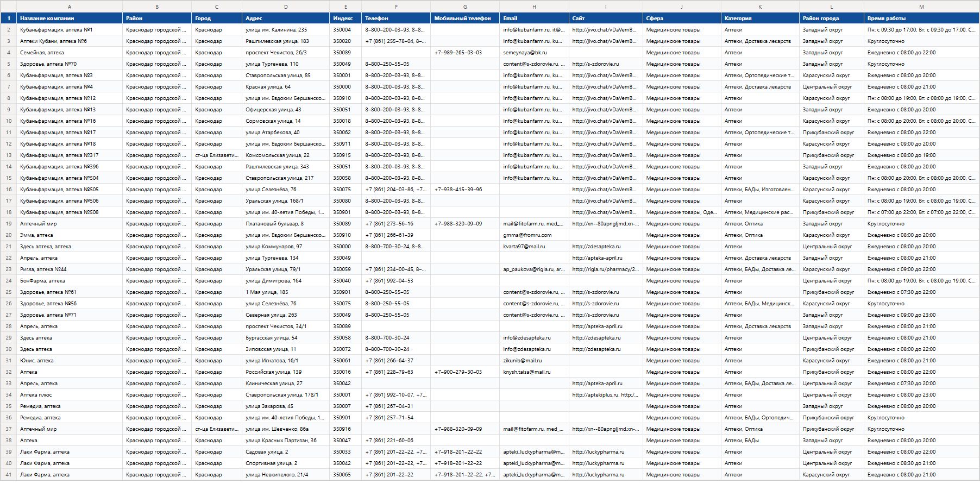This screenshot has width=980, height=490.
Task: Select row 41 by its row number
Action: click(x=9, y=475)
